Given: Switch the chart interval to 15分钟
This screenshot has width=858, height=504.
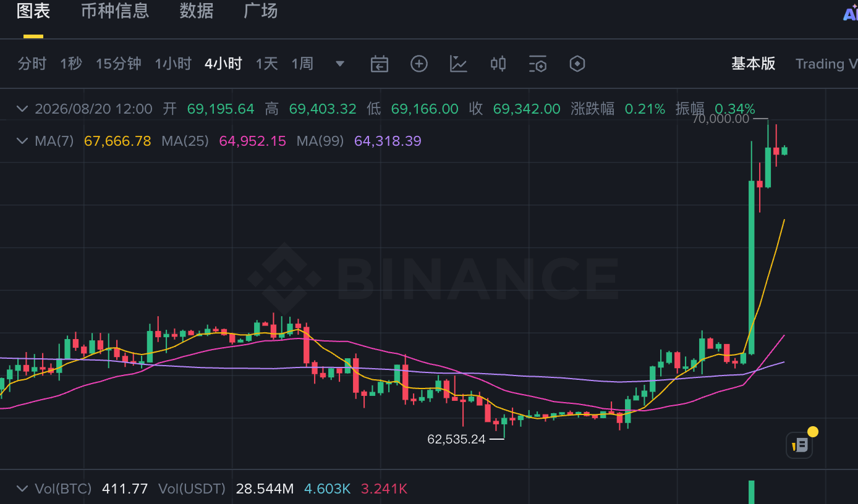Looking at the screenshot, I should pyautogui.click(x=119, y=64).
